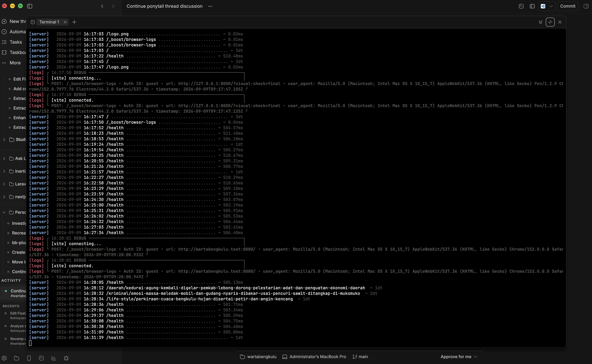Viewport: 592px width, 364px height.
Task: Open the 'Recrea' thread
Action: (19, 233)
